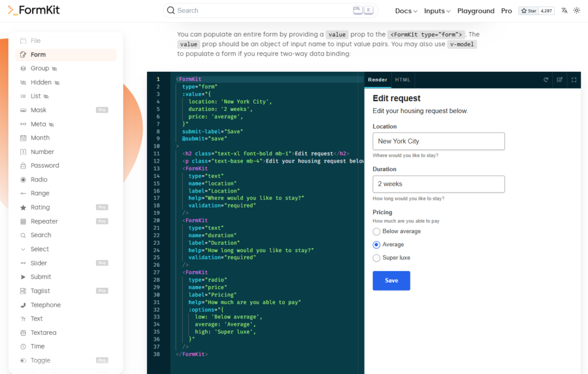Click the eye-slash icon beside Meta
This screenshot has width=588, height=374.
[x=51, y=124]
